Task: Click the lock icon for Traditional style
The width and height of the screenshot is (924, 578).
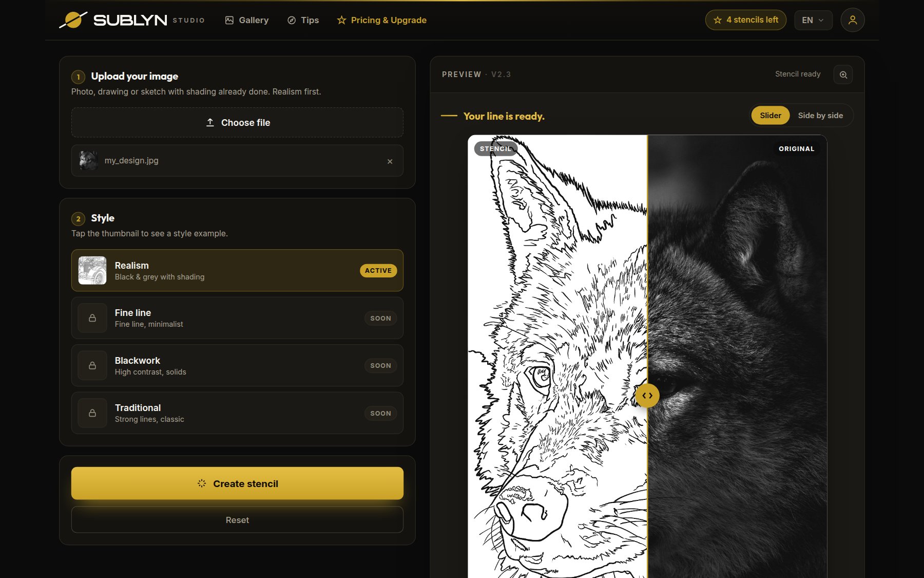Action: [x=92, y=413]
